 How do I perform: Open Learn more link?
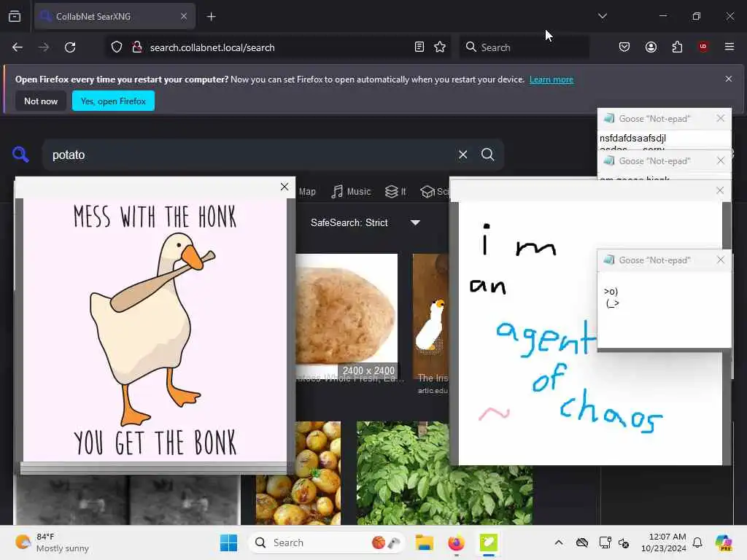(551, 79)
